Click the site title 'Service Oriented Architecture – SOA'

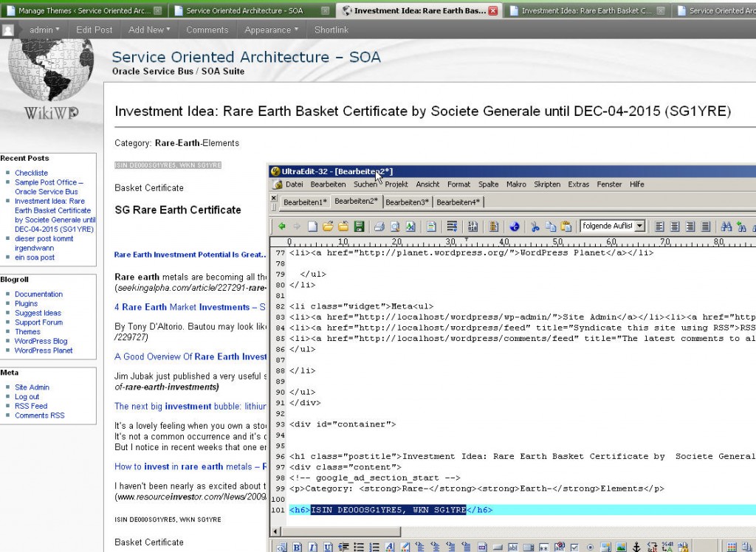(x=247, y=57)
